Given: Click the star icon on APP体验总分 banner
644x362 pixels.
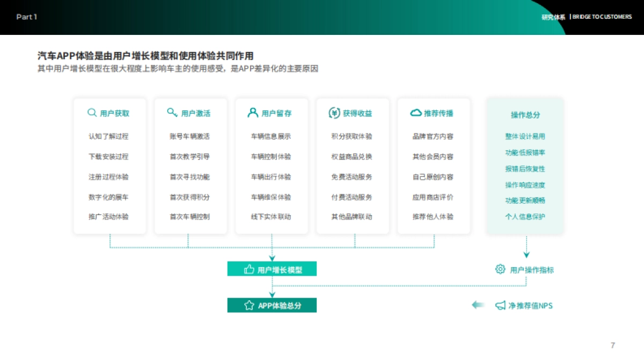Looking at the screenshot, I should coord(248,305).
